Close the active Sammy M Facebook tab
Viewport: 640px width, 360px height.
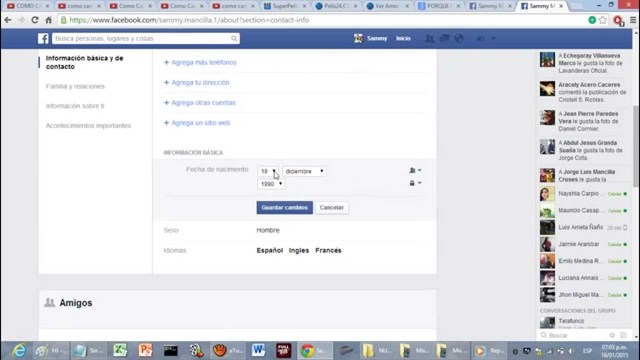561,6
